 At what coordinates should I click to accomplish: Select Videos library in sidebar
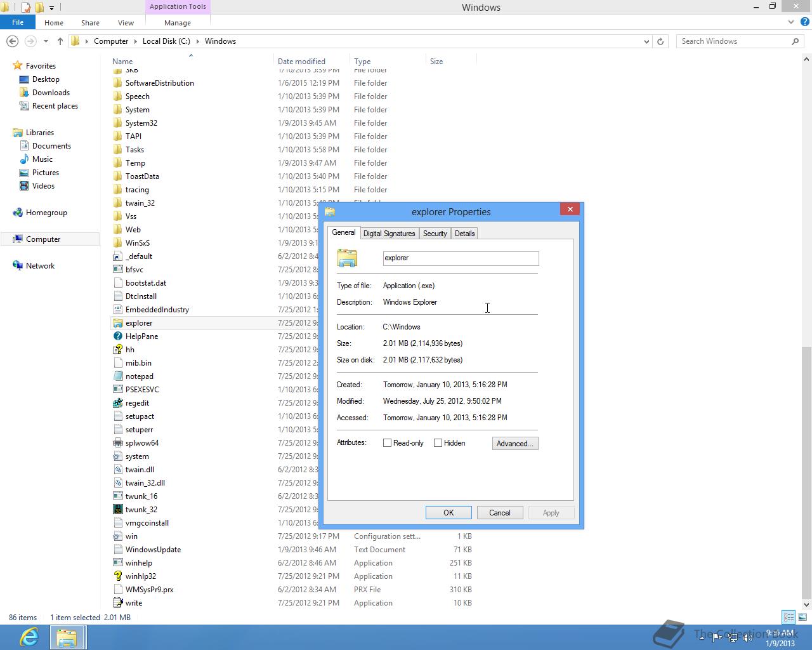coord(43,186)
